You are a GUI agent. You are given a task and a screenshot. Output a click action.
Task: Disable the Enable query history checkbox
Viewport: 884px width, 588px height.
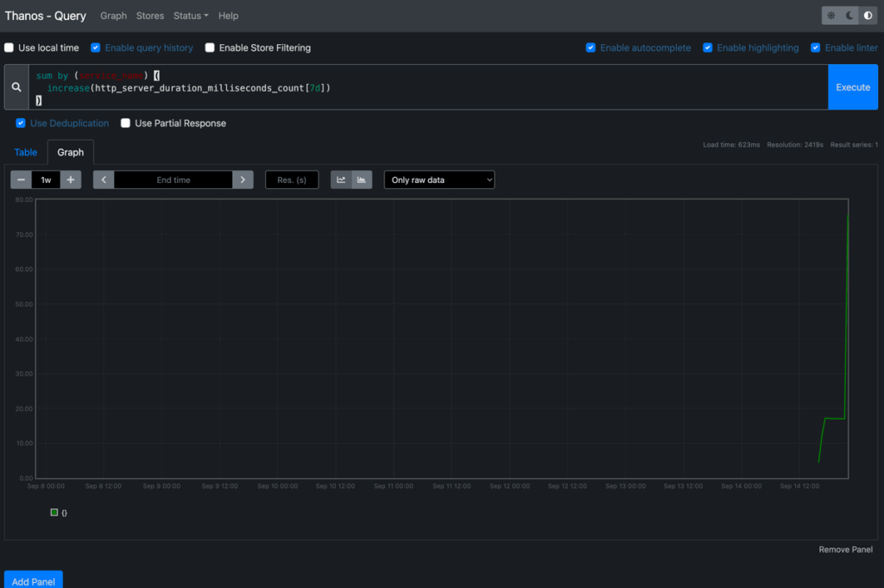click(x=95, y=47)
